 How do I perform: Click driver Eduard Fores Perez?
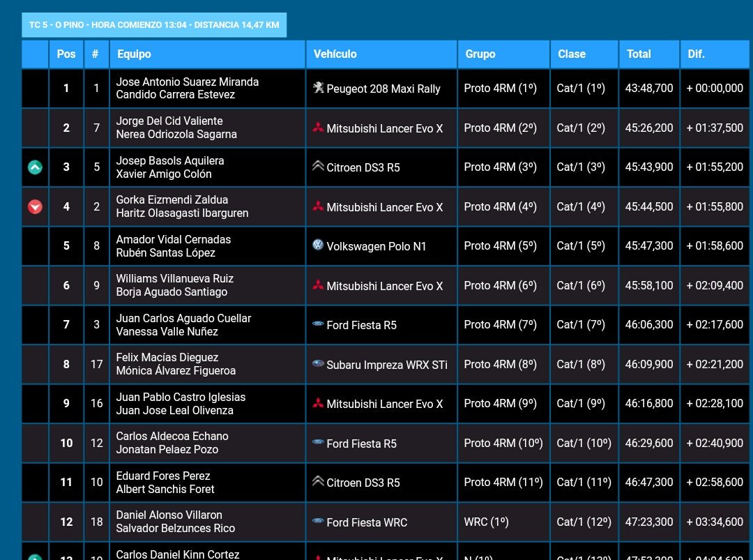tap(162, 476)
